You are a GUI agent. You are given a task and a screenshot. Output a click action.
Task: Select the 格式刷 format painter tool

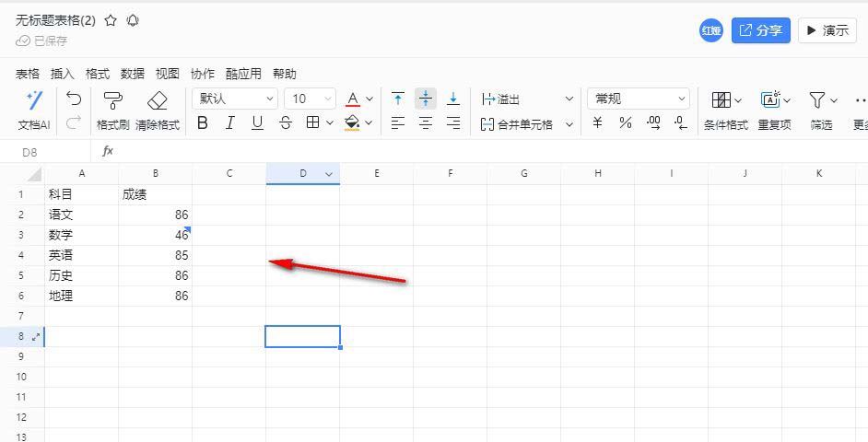(112, 101)
